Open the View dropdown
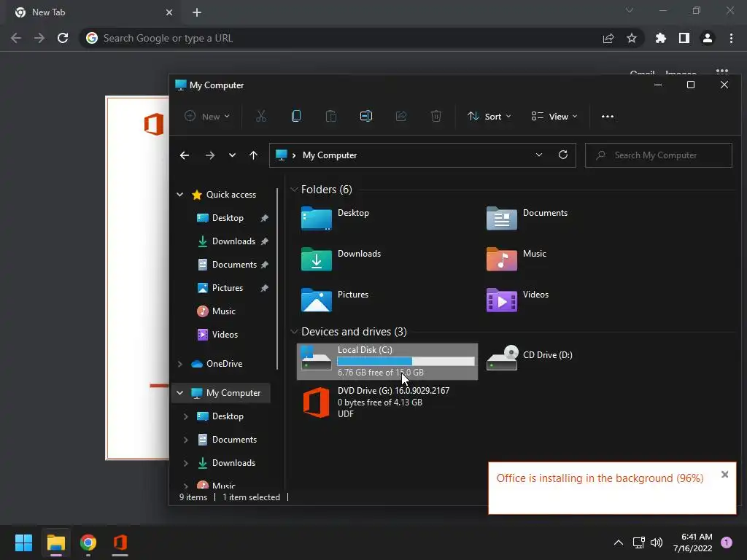747x560 pixels. [x=554, y=116]
